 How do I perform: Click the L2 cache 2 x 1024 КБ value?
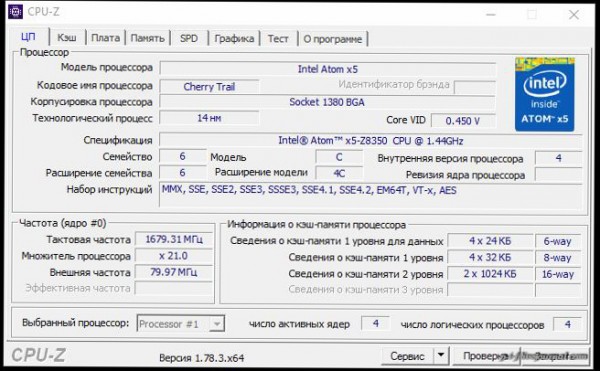click(490, 274)
